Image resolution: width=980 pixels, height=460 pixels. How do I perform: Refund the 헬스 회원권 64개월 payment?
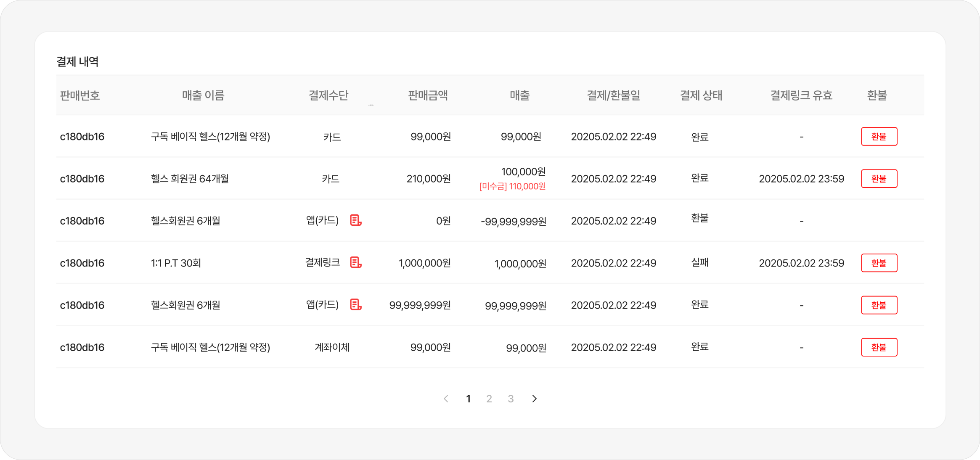coord(879,179)
